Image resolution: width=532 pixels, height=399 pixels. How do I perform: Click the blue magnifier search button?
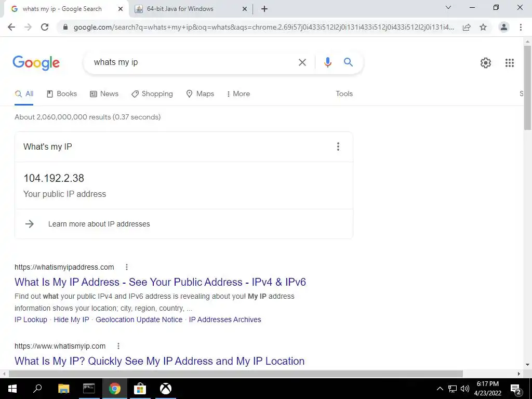[348, 62]
